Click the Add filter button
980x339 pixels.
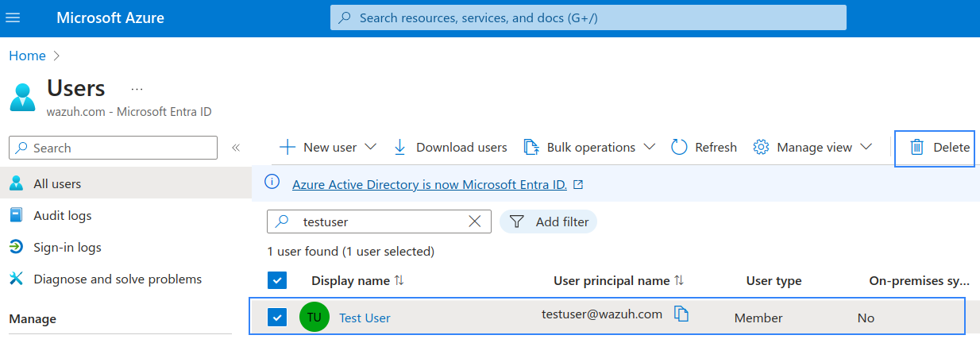click(x=549, y=222)
